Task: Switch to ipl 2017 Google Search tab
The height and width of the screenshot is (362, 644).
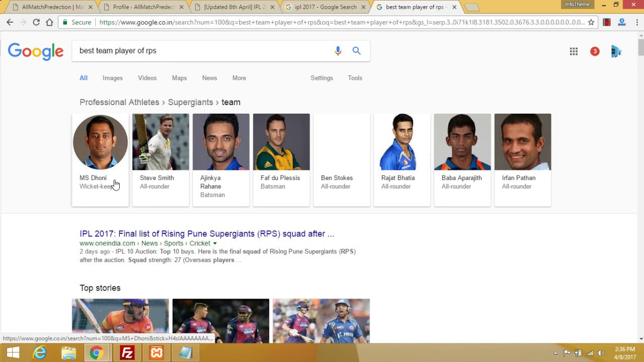Action: point(325,7)
